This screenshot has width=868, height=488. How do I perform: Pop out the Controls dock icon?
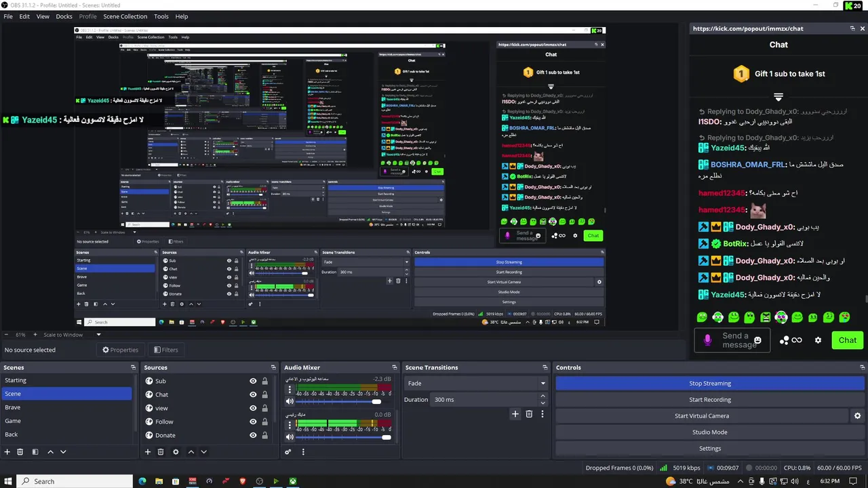click(862, 367)
